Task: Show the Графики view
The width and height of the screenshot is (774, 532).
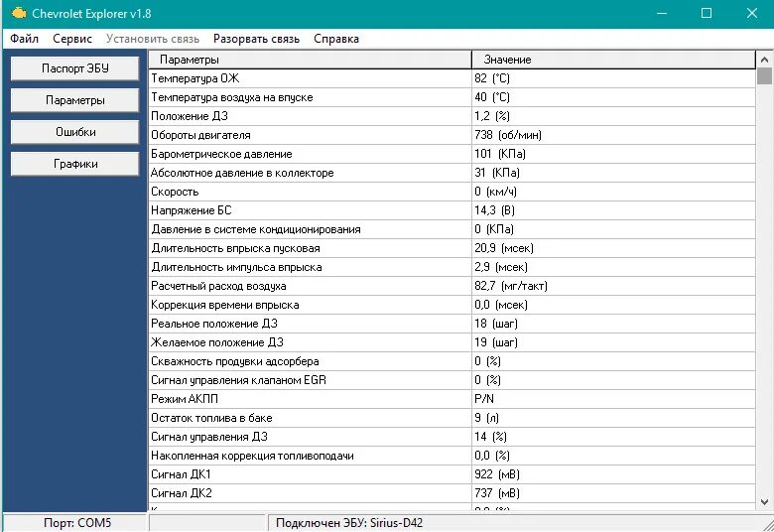Action: point(75,164)
